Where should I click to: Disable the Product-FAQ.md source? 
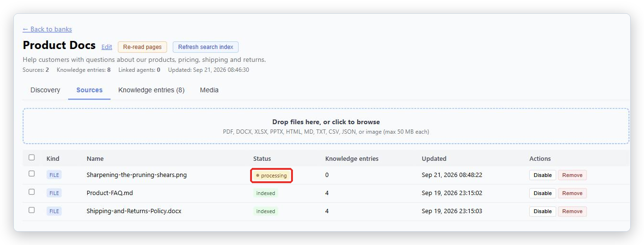(543, 193)
